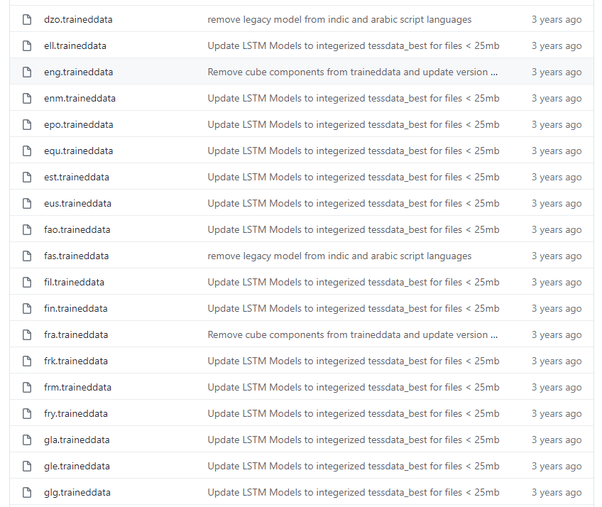602x507 pixels.
Task: Open the fin.traineddata file
Action: [75, 309]
